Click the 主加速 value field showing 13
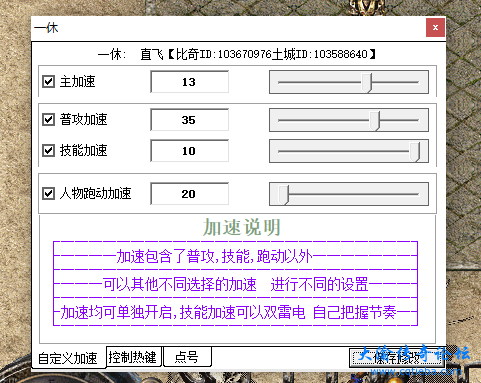This screenshot has height=383, width=481. point(189,82)
